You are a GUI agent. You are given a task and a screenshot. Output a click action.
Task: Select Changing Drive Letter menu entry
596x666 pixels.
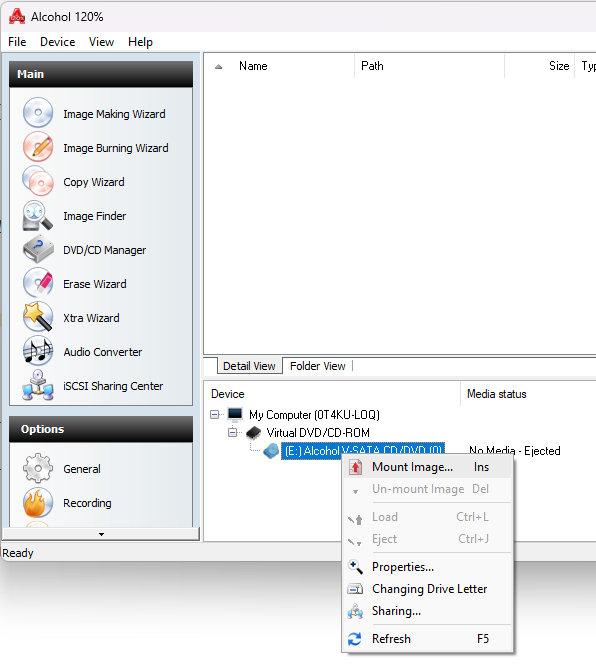[428, 589]
